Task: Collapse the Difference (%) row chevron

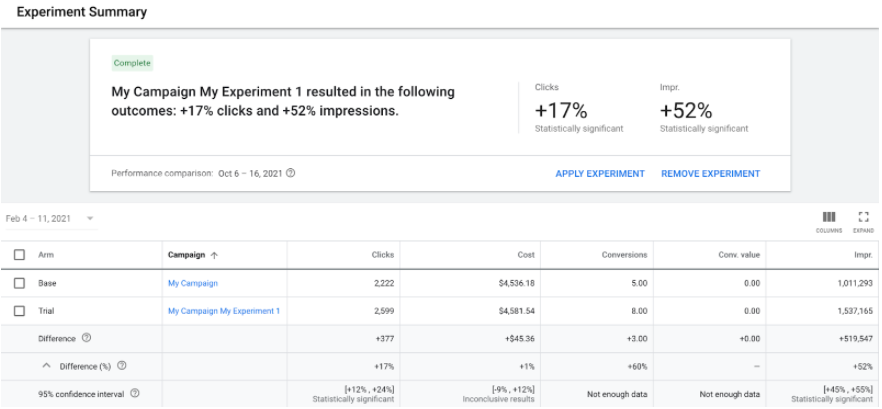Action: click(47, 366)
